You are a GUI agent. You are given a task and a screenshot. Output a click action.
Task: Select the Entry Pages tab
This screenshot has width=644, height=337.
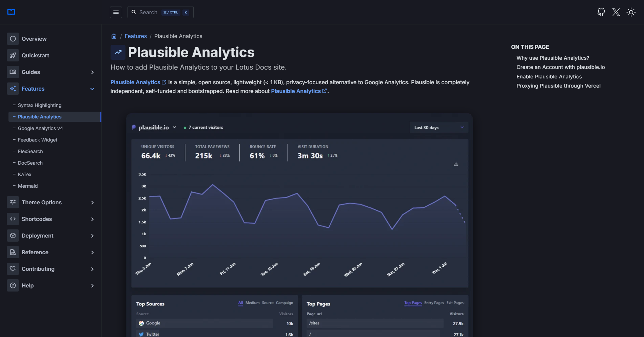click(x=434, y=303)
